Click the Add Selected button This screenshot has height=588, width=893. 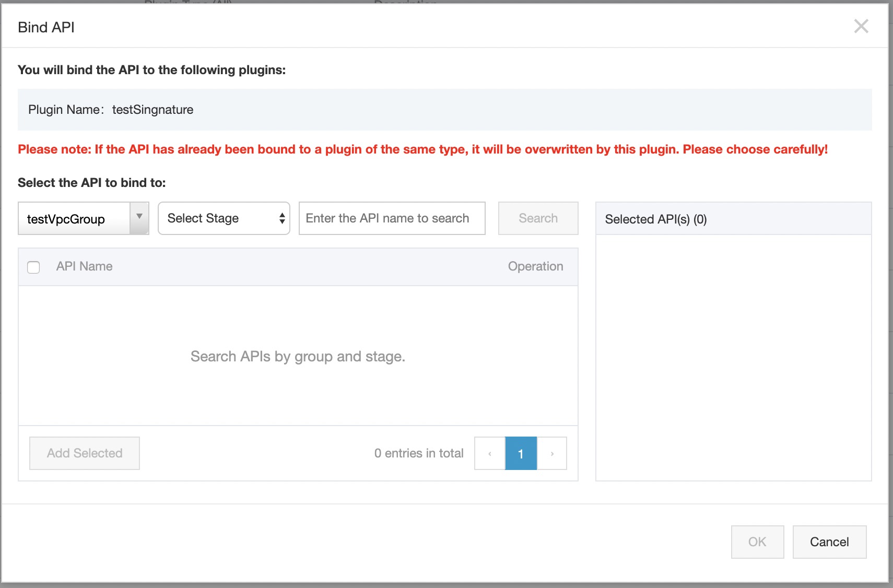point(85,453)
